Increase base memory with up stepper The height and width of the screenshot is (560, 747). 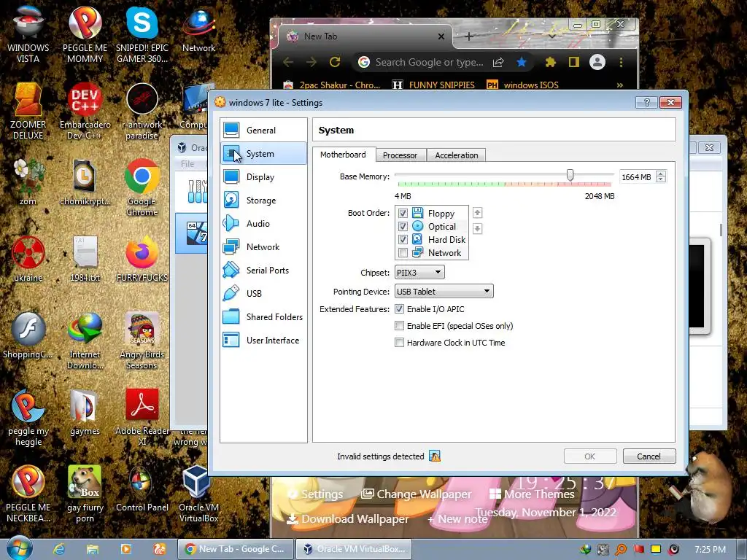click(x=660, y=174)
